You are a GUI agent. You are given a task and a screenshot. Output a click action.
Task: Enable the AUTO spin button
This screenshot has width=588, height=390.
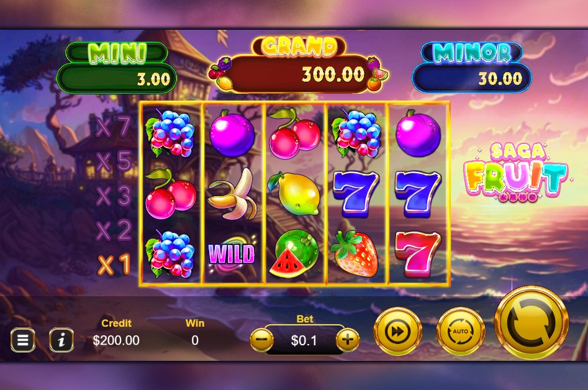click(461, 331)
